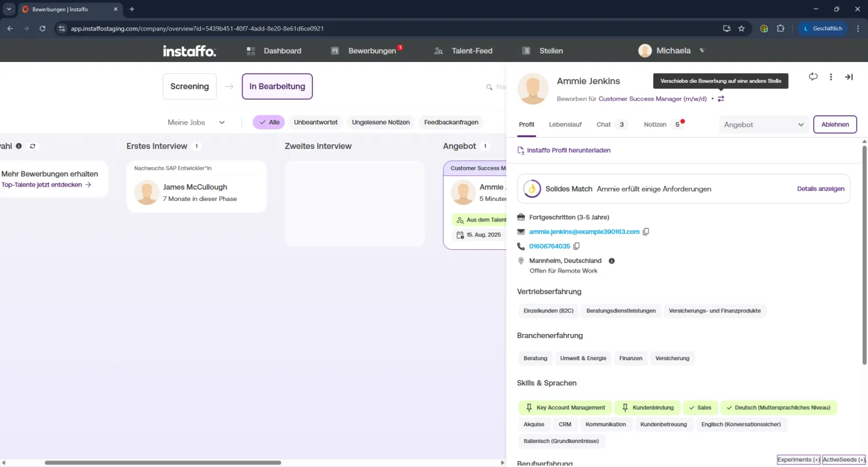Click Instaffo Profil herunterladen link

point(564,150)
